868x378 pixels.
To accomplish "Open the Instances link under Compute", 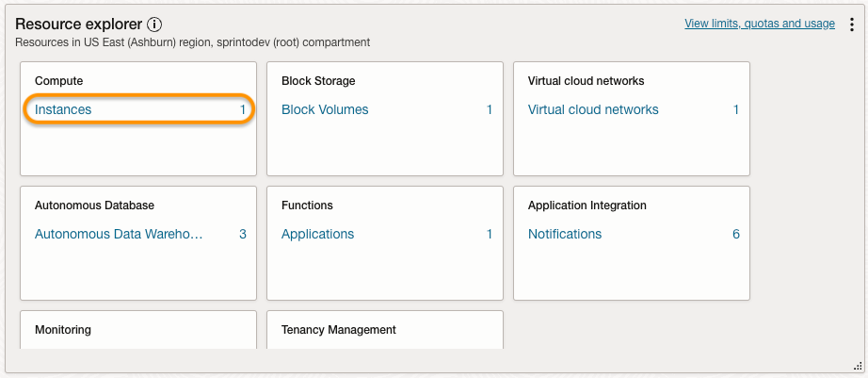I will click(63, 110).
